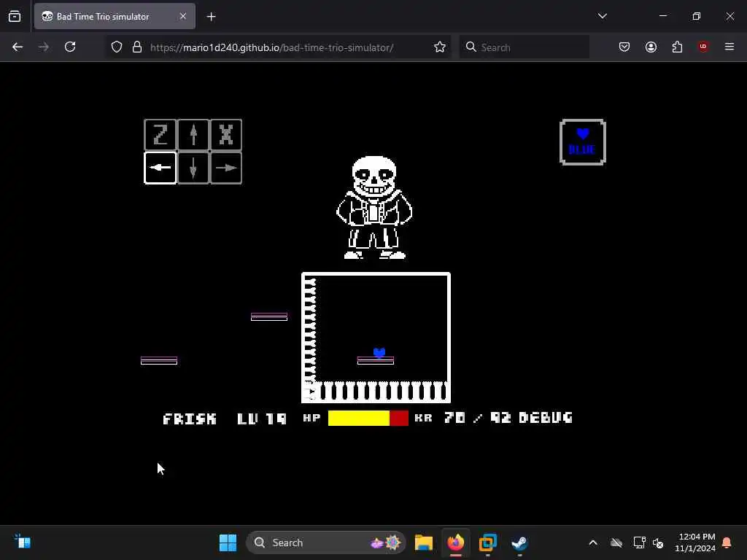Open the list all tabs dropdown

click(602, 16)
